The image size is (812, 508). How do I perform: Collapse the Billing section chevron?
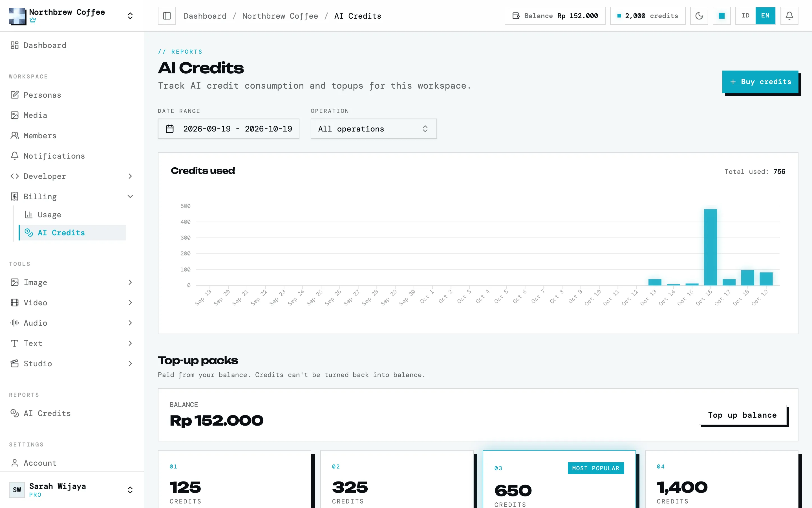[x=130, y=196]
